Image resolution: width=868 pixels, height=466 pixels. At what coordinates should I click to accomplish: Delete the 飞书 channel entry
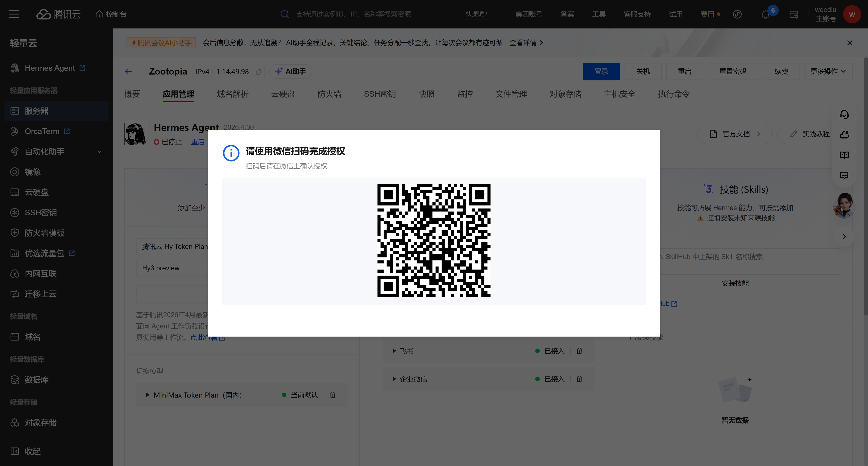coord(579,351)
